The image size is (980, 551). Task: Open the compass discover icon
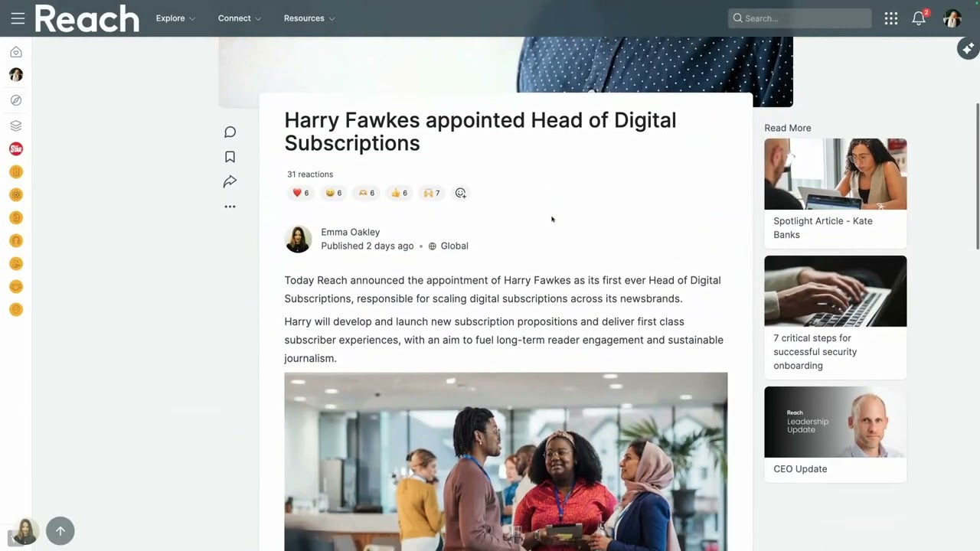pos(16,100)
